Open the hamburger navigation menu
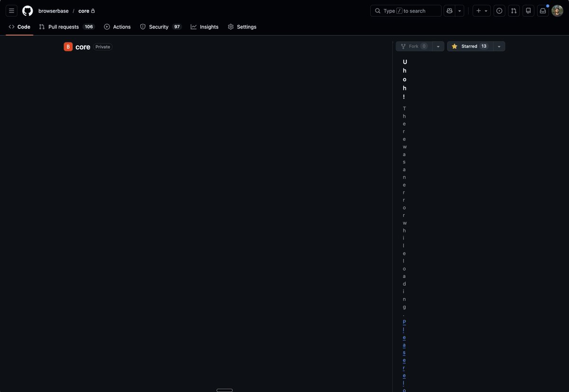 (x=11, y=11)
